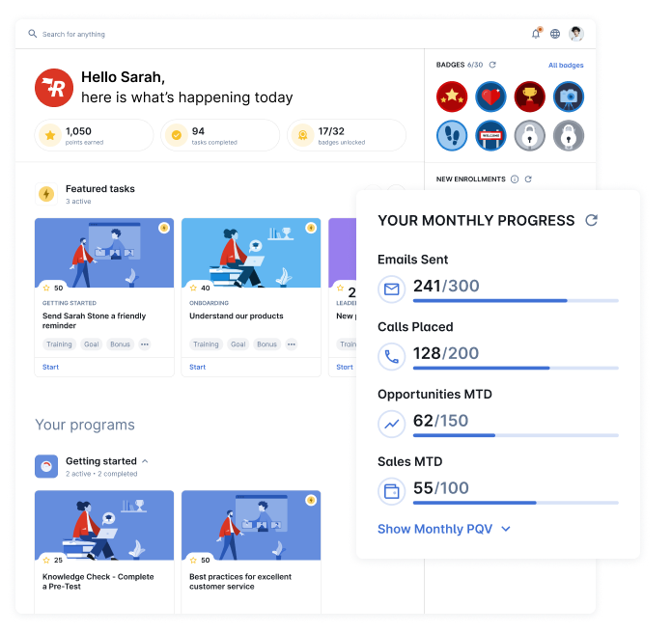Click Best practices for excellent customer service title
The height and width of the screenshot is (633, 672).
point(240,582)
